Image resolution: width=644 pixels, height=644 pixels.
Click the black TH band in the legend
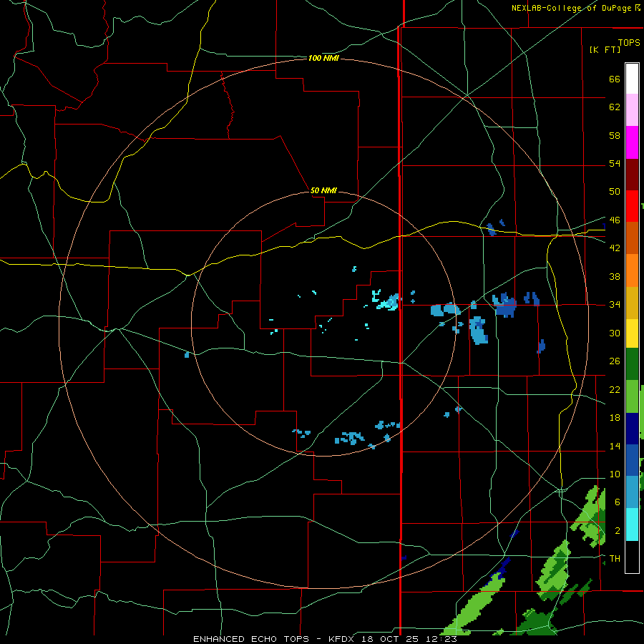pyautogui.click(x=632, y=557)
